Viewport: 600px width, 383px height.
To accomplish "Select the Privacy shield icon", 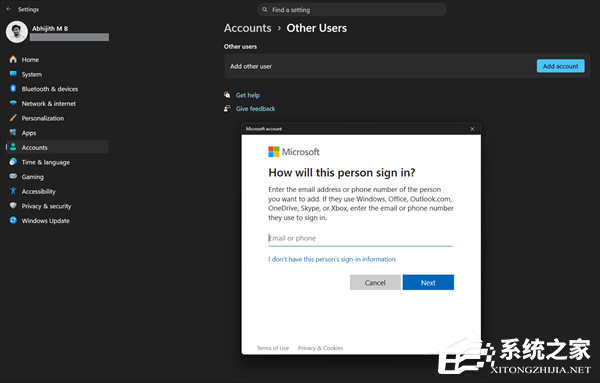I will point(13,205).
